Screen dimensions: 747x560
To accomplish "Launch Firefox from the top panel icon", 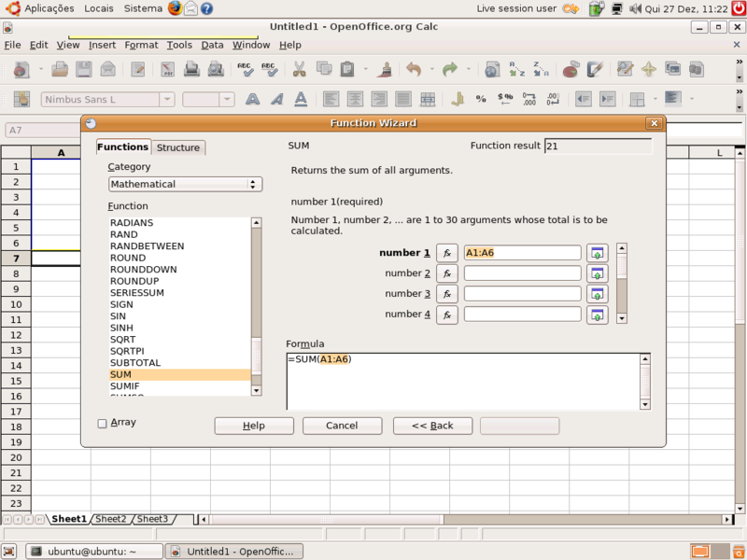I will pos(175,8).
